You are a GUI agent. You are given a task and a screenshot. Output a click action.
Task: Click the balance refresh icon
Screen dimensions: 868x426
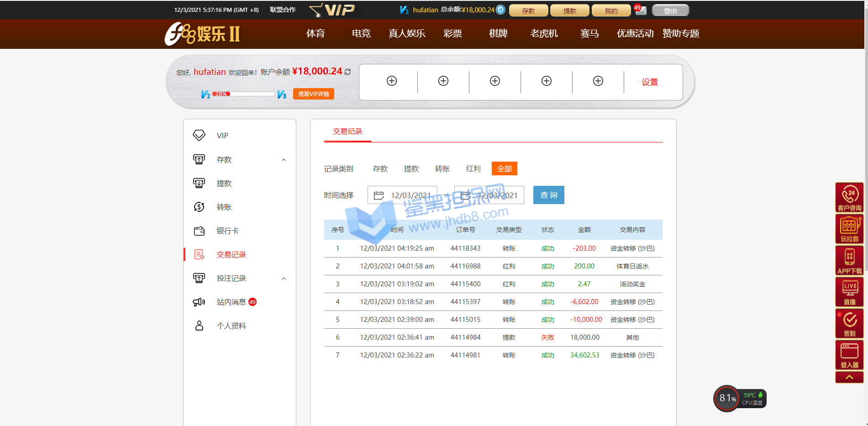[348, 72]
